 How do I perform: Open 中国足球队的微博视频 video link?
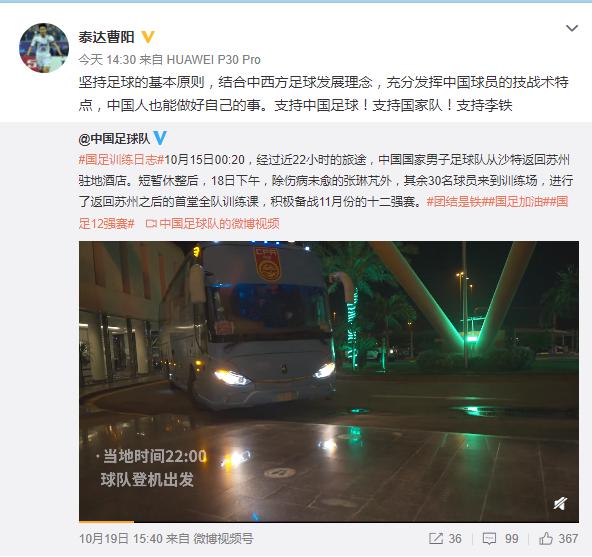[219, 224]
